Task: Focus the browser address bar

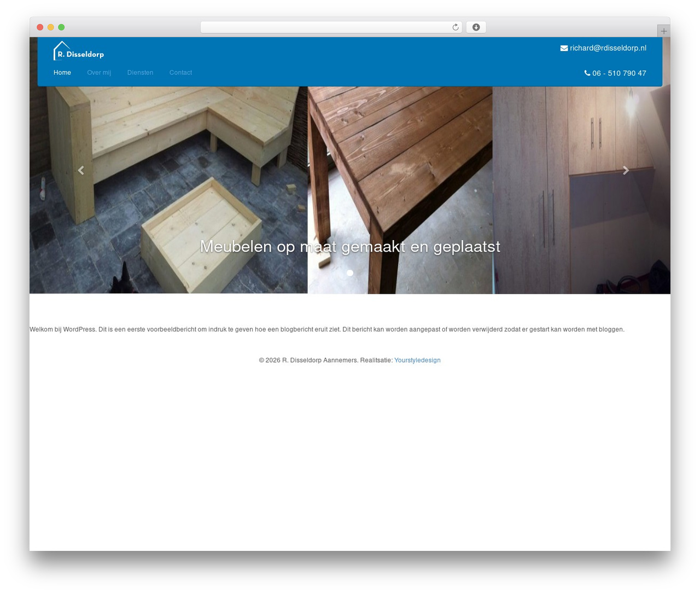Action: (331, 27)
